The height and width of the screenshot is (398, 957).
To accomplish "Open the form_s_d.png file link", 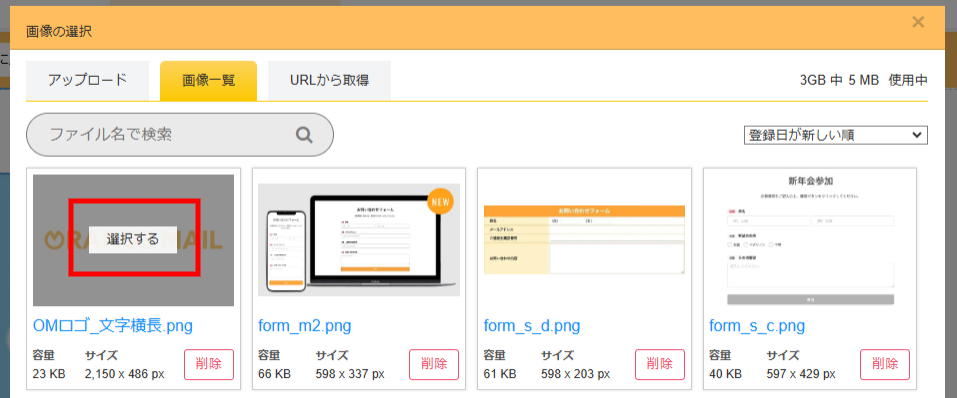I will click(x=532, y=326).
